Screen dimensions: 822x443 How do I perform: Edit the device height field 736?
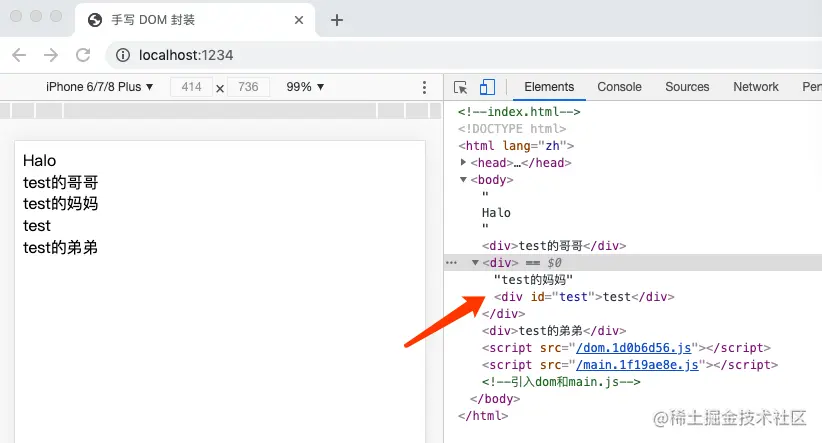click(248, 87)
